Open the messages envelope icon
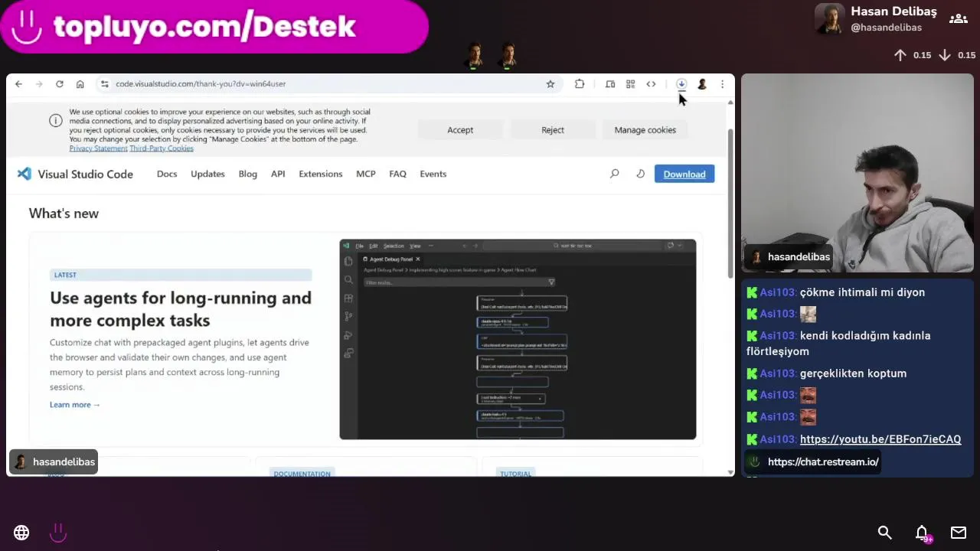Image resolution: width=980 pixels, height=551 pixels. [959, 533]
